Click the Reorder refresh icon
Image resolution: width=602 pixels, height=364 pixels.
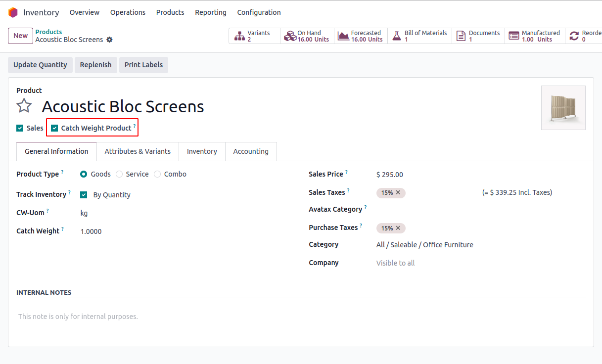(574, 36)
